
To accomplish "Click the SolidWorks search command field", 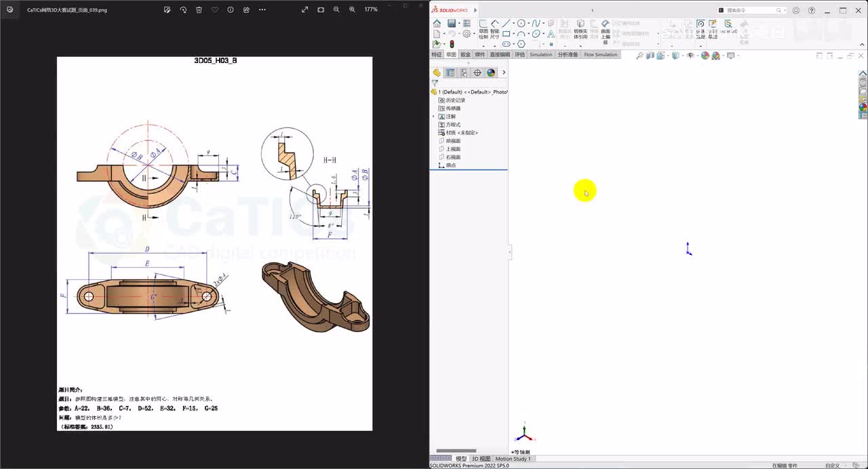I will click(751, 10).
